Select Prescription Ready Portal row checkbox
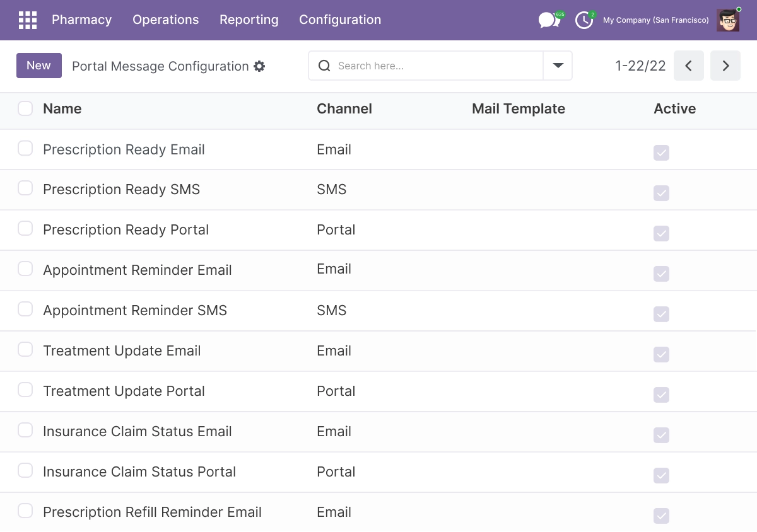Screen dimensions: 757x532 (x=25, y=228)
